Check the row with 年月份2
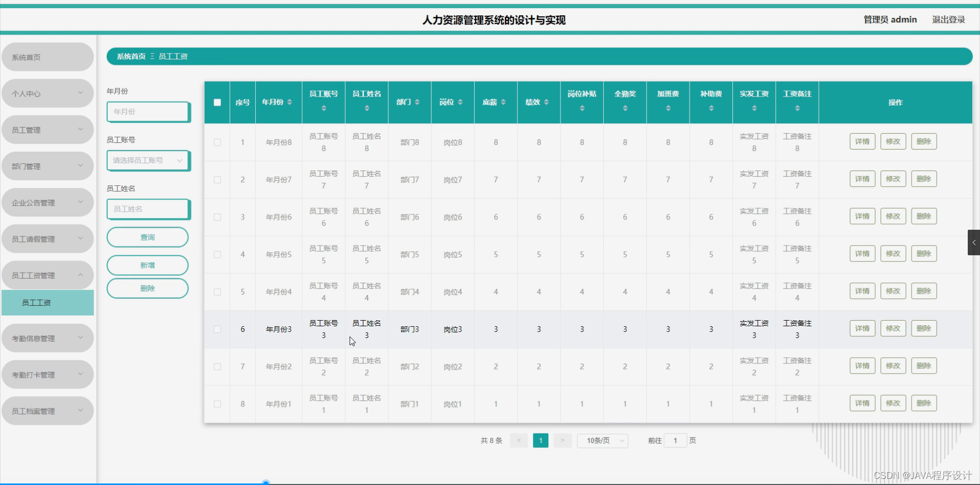Image resolution: width=980 pixels, height=485 pixels. click(217, 367)
